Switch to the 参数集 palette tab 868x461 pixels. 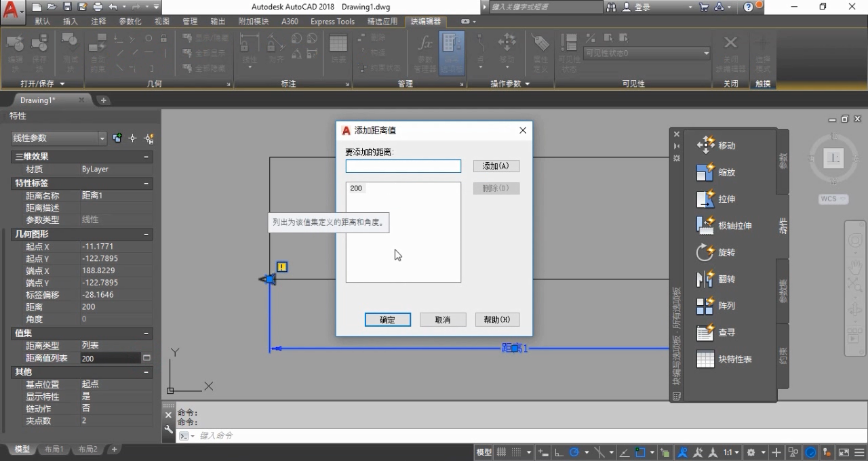point(783,290)
